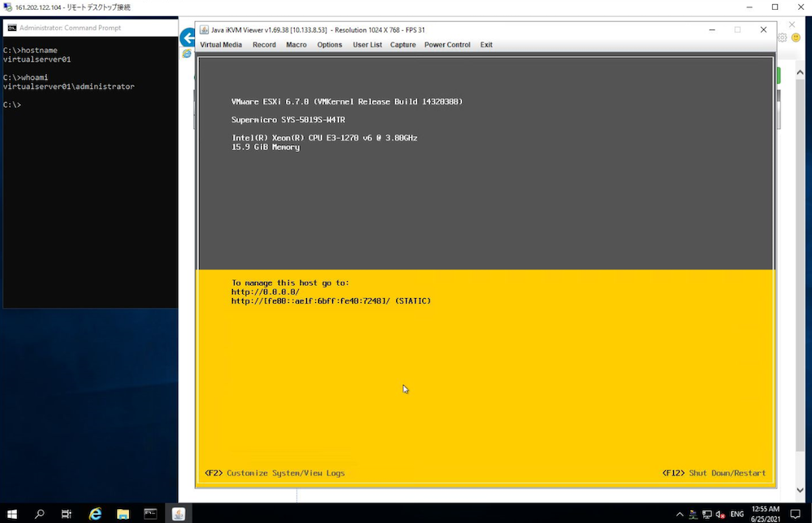Click Exit in iKVM Viewer menu
This screenshot has width=812, height=523.
[x=486, y=45]
